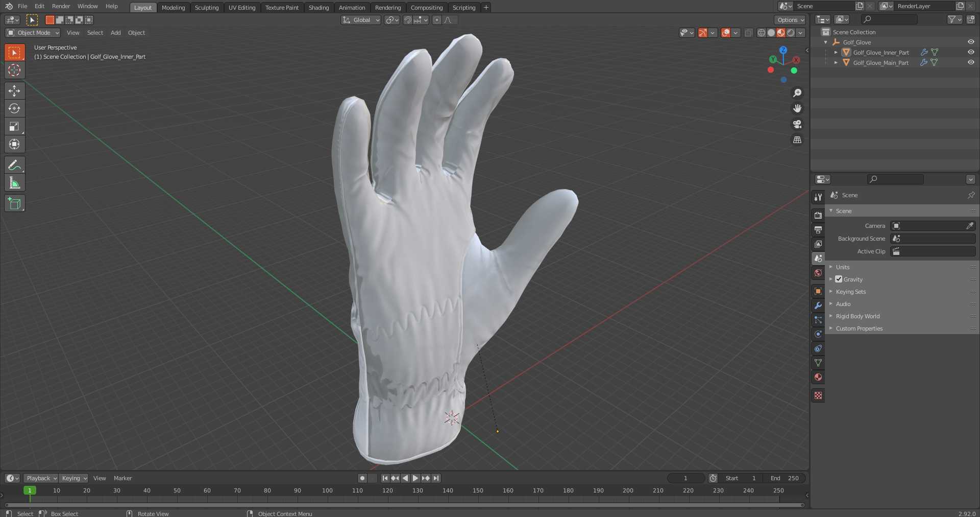
Task: Open the View Layer properties tab
Action: point(818,244)
